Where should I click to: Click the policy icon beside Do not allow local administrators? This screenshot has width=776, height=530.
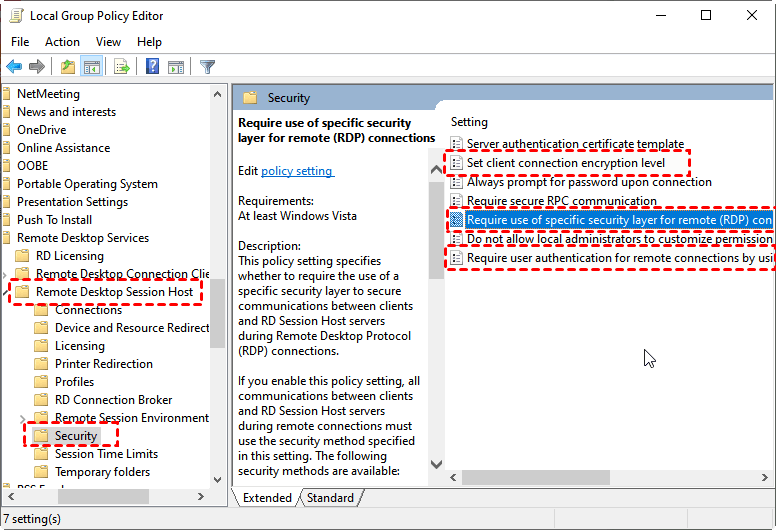click(x=457, y=239)
